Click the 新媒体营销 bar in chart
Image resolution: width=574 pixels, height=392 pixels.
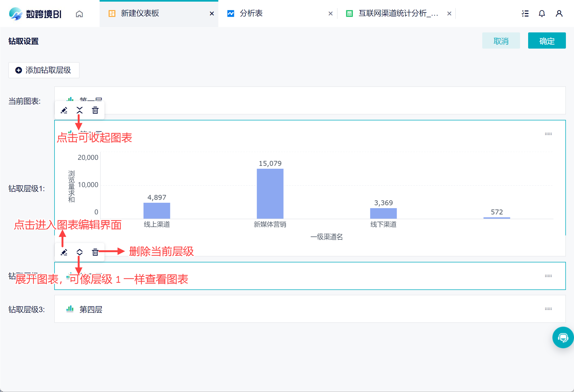270,194
